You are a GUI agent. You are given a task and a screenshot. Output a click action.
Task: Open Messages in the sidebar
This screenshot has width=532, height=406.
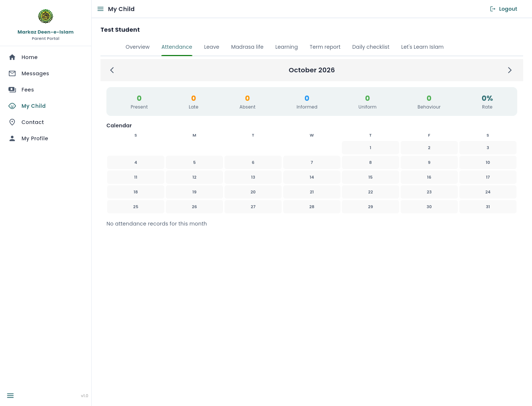[46, 73]
